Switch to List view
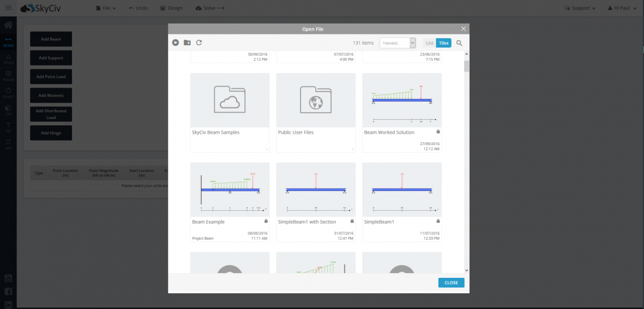Image resolution: width=644 pixels, height=309 pixels. pyautogui.click(x=429, y=43)
